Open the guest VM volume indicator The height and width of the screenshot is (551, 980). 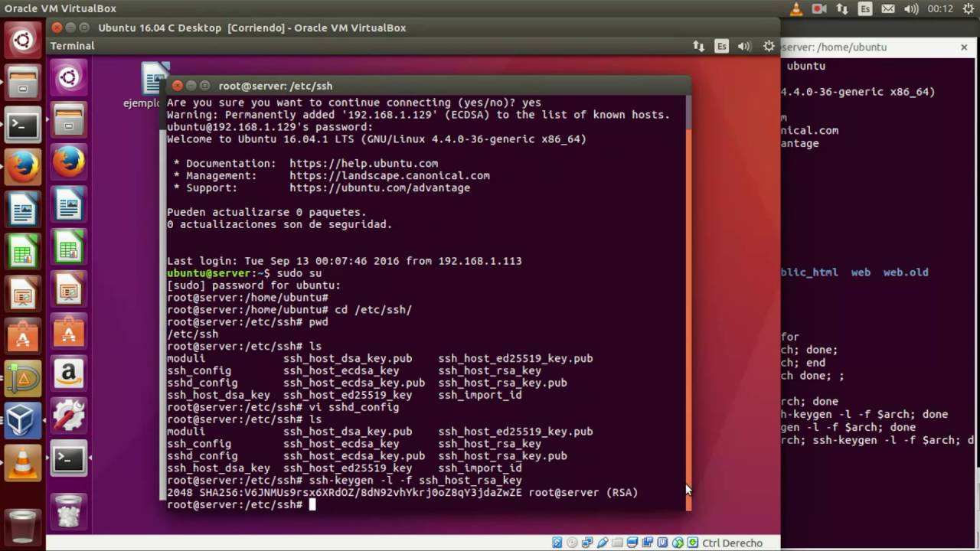coord(745,46)
